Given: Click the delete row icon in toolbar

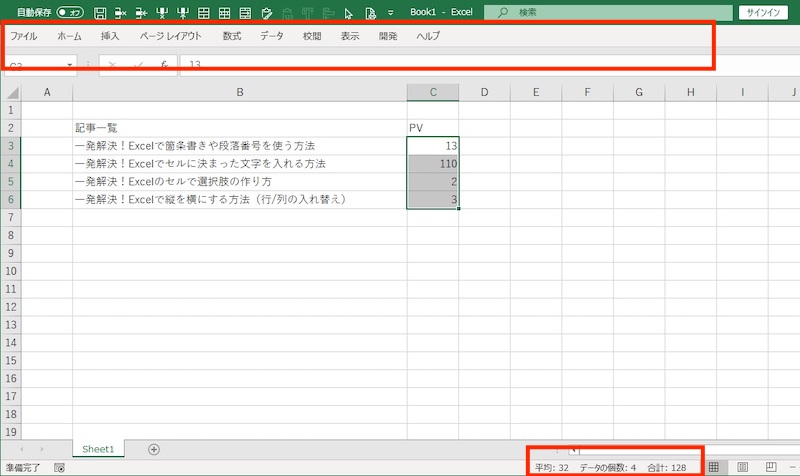Looking at the screenshot, I should (x=162, y=13).
